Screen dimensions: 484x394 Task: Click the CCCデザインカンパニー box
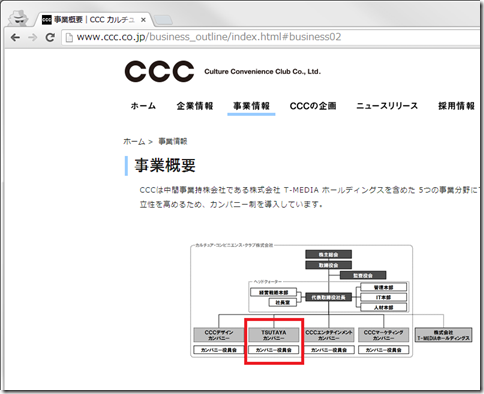219,335
